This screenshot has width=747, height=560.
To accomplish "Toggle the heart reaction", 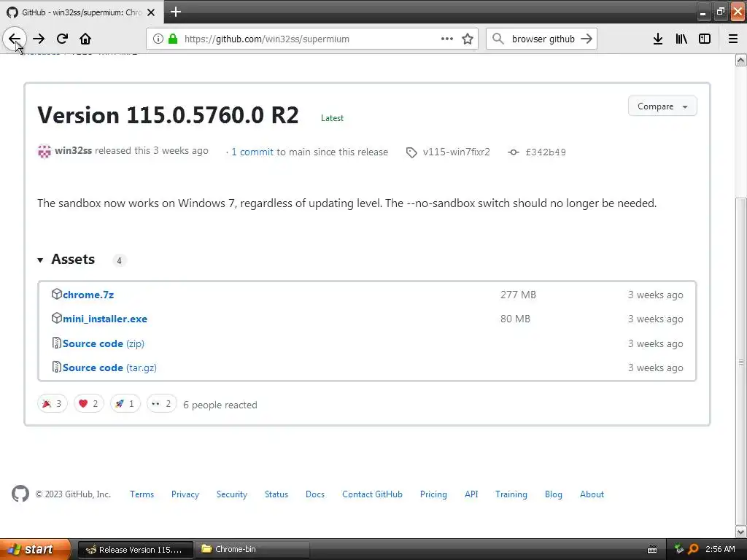I will coord(88,404).
